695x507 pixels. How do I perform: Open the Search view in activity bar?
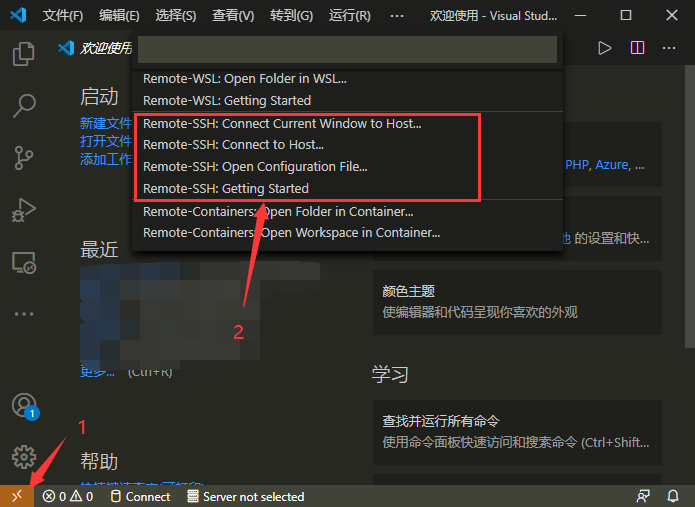pyautogui.click(x=23, y=105)
